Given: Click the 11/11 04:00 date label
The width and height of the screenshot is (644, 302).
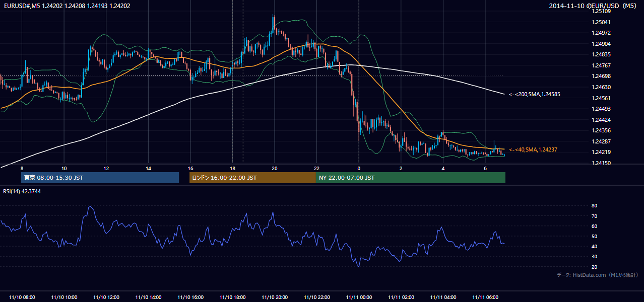Looking at the screenshot, I should click(x=443, y=297).
